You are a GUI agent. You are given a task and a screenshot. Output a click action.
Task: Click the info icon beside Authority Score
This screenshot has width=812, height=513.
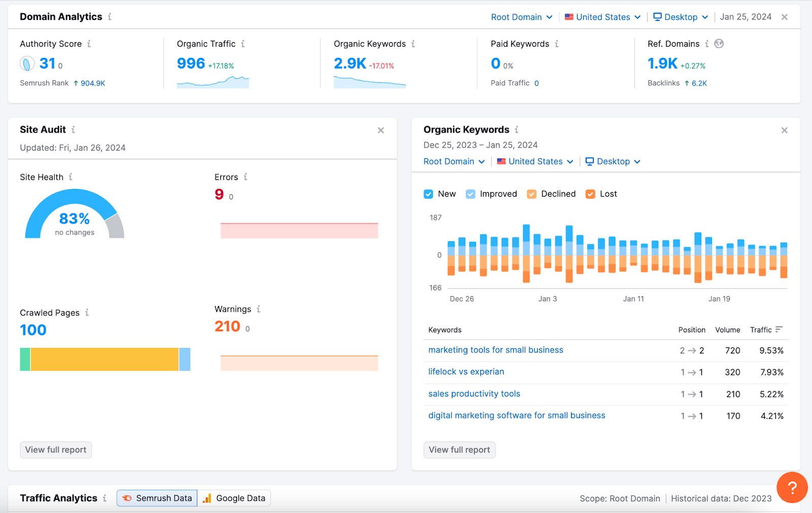click(89, 44)
